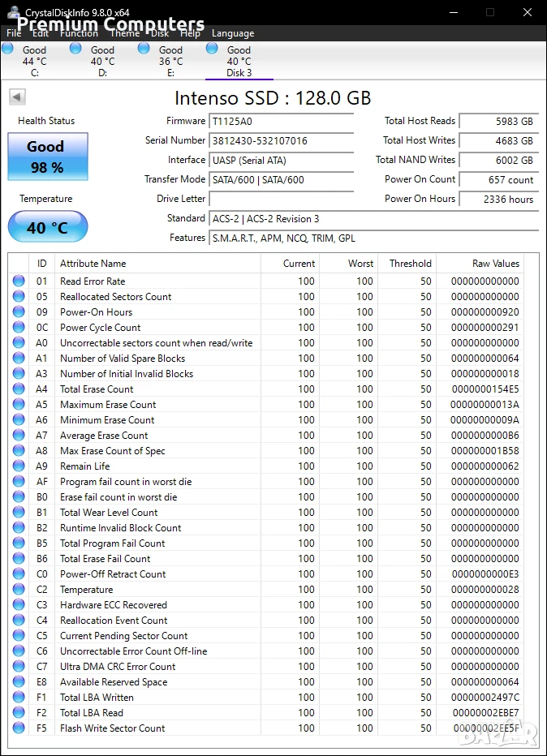This screenshot has height=756, width=547.
Task: Click status icon for Power-Off Retract Count
Action: click(x=19, y=573)
